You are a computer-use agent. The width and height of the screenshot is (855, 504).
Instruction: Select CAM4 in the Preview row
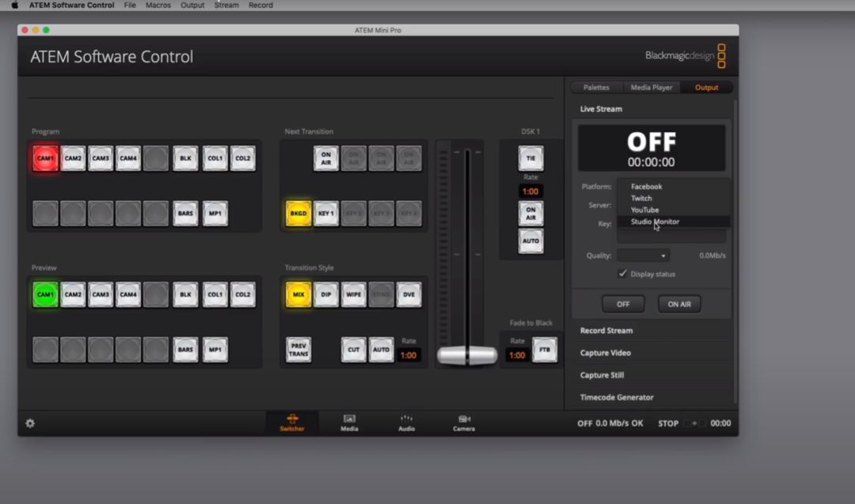click(128, 295)
